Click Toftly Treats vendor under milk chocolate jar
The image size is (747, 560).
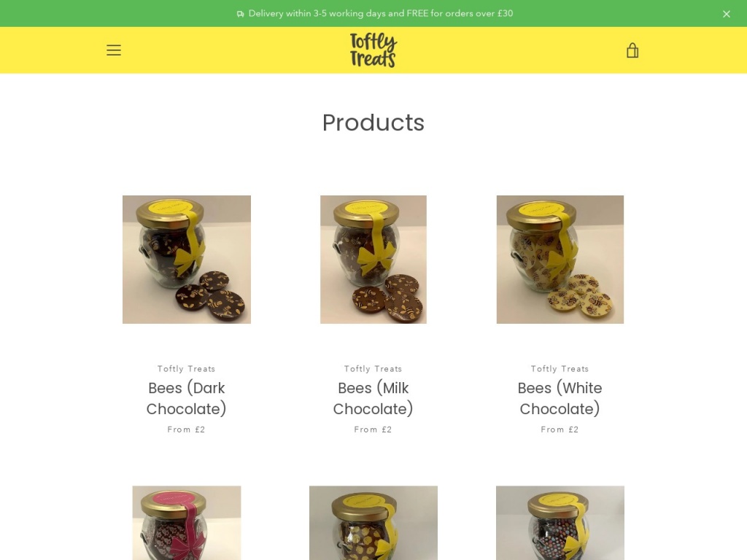click(x=373, y=368)
